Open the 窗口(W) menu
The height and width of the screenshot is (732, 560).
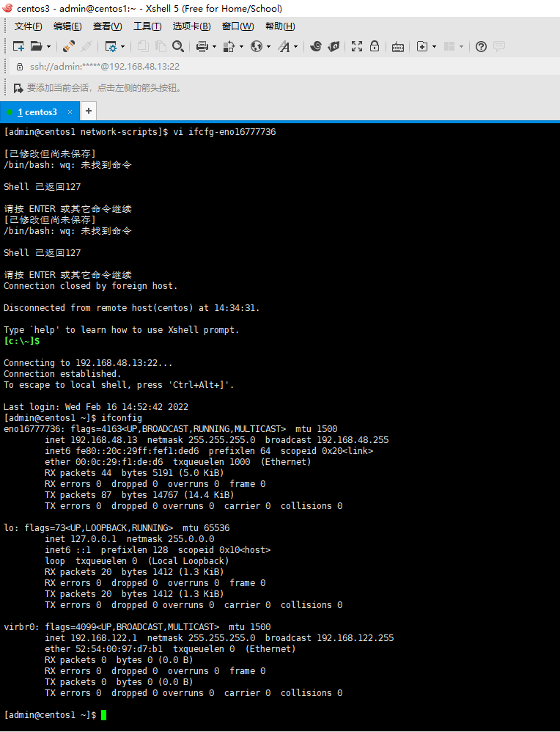point(238,26)
